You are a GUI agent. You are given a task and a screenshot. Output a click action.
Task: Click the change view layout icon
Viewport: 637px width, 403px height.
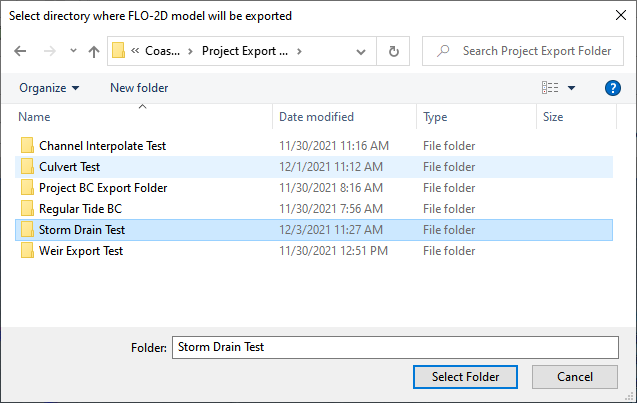550,88
